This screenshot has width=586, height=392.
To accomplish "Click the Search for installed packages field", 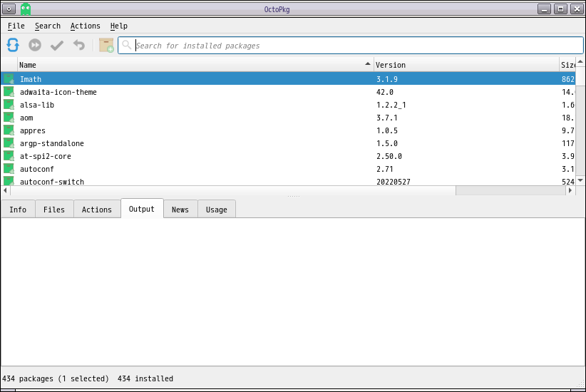I will point(351,45).
